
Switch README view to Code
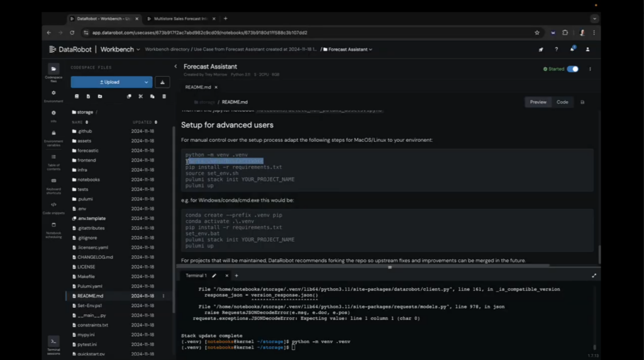tap(562, 102)
